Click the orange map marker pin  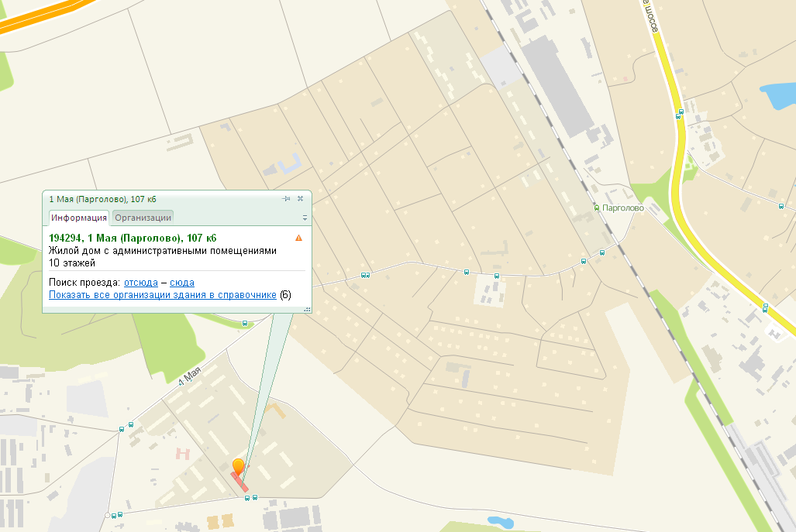239,466
